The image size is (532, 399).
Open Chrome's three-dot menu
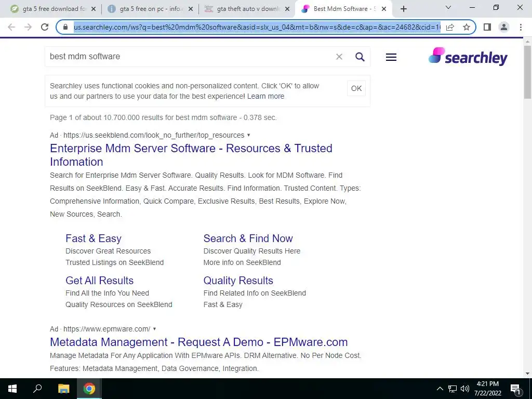521,27
